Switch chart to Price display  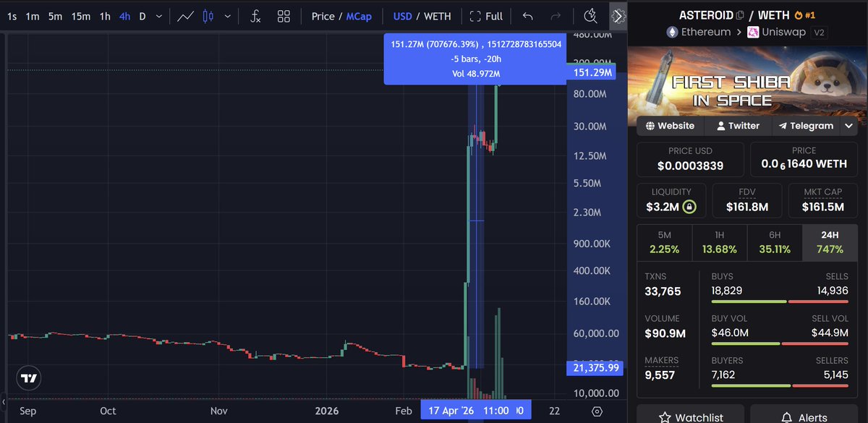tap(323, 16)
